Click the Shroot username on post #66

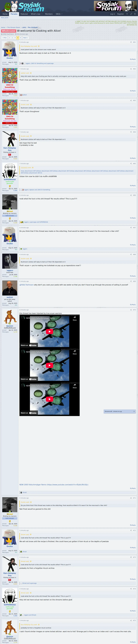tap(10, 211)
